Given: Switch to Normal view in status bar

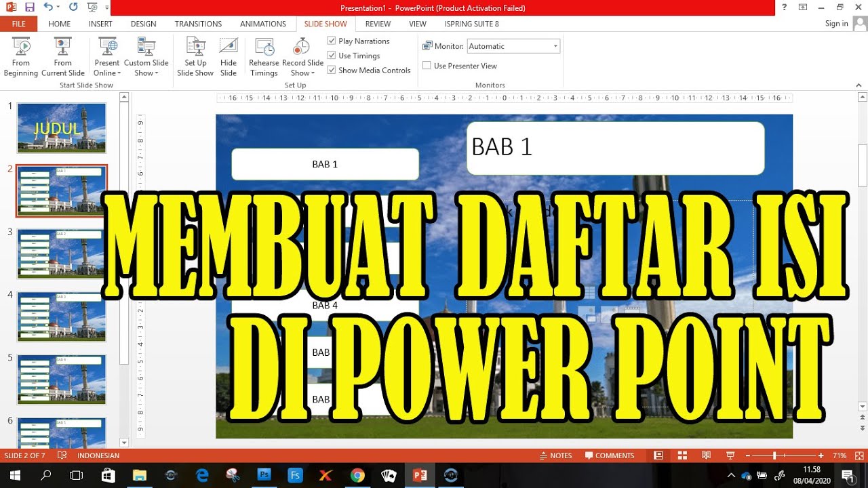Looking at the screenshot, I should click(x=658, y=455).
